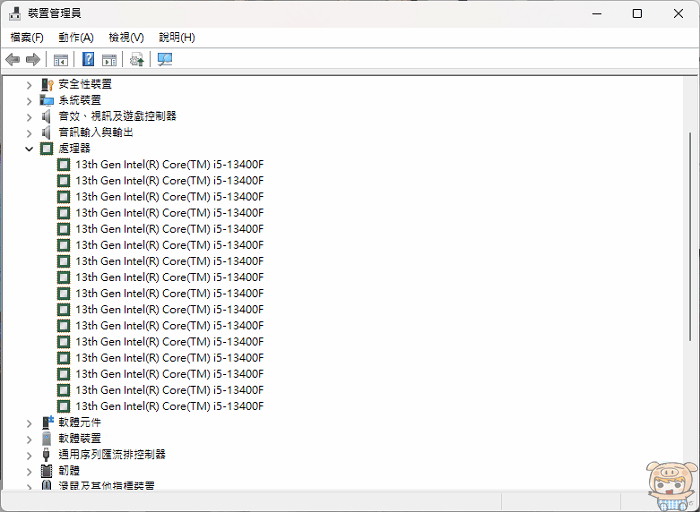Select the 滑鼠及其他指標裝置 label
This screenshot has width=700, height=512.
(106, 485)
